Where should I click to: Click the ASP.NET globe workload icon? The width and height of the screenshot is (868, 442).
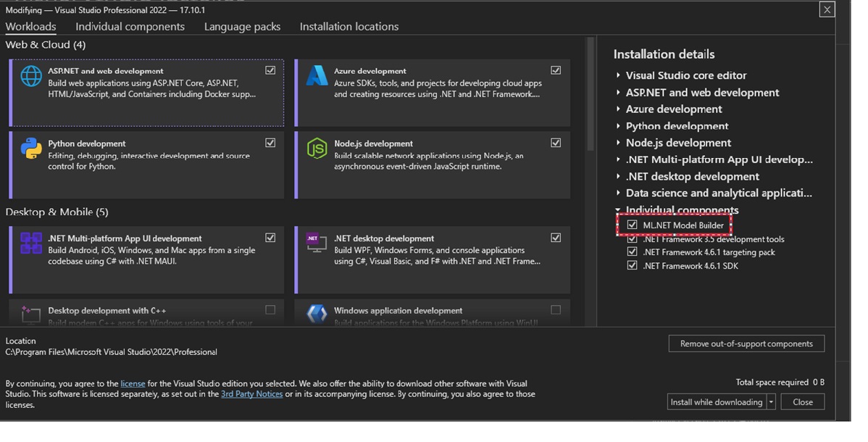pos(31,76)
